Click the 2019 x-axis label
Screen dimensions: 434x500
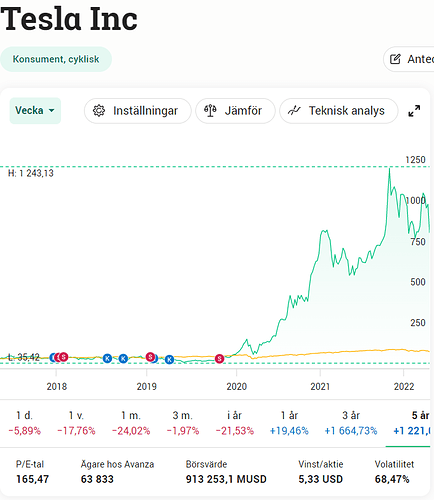pyautogui.click(x=147, y=387)
